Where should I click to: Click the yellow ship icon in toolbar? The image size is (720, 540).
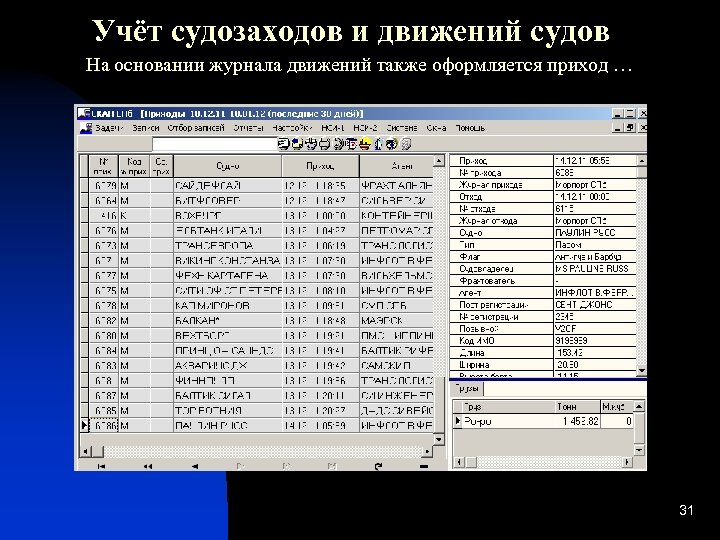pyautogui.click(x=365, y=144)
